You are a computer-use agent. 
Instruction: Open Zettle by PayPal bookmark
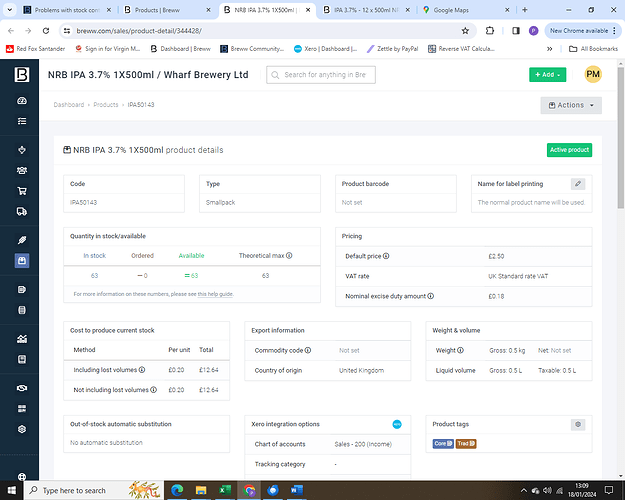click(x=393, y=49)
